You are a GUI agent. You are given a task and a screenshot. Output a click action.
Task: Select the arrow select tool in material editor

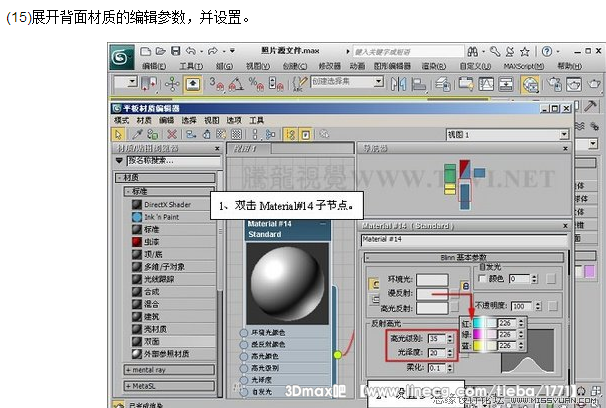(118, 134)
